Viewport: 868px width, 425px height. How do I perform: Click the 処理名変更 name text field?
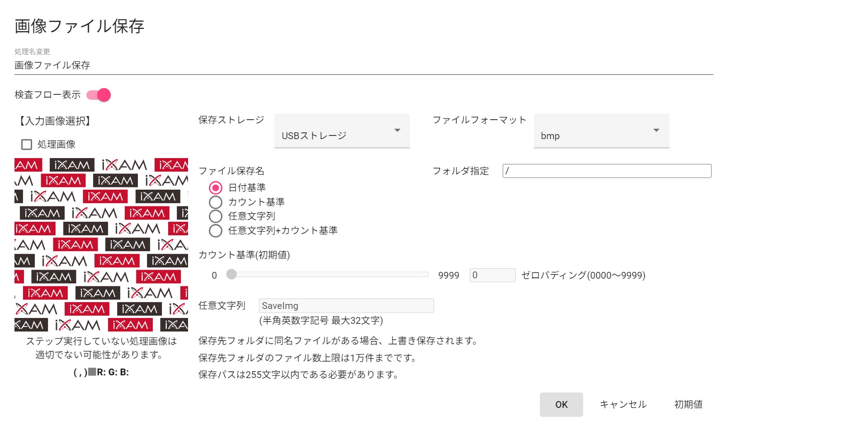[363, 65]
